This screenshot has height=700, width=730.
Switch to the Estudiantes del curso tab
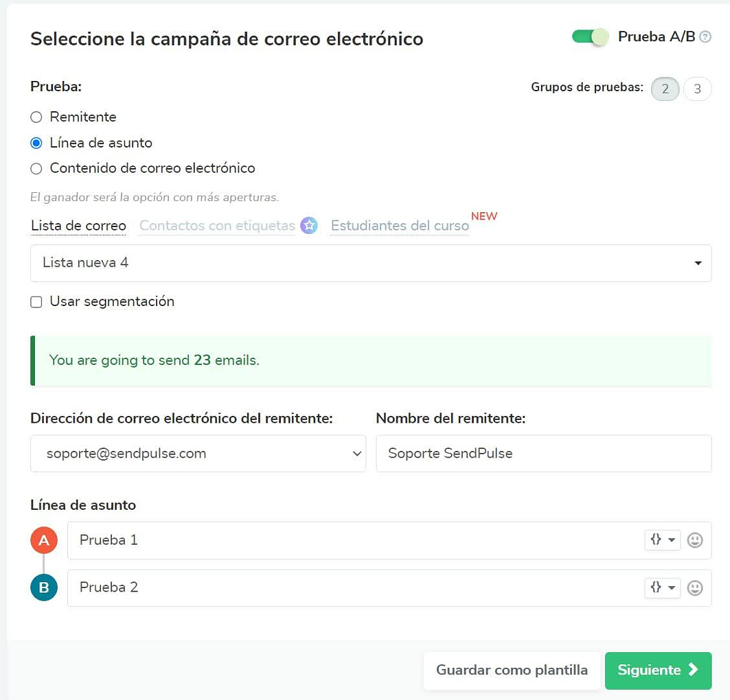399,226
